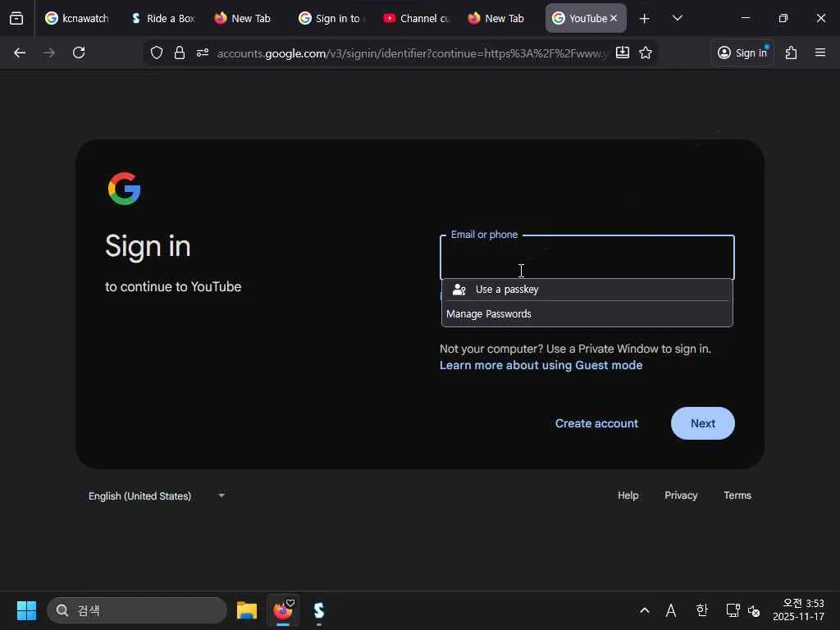Open the network status tray icon

(x=733, y=610)
